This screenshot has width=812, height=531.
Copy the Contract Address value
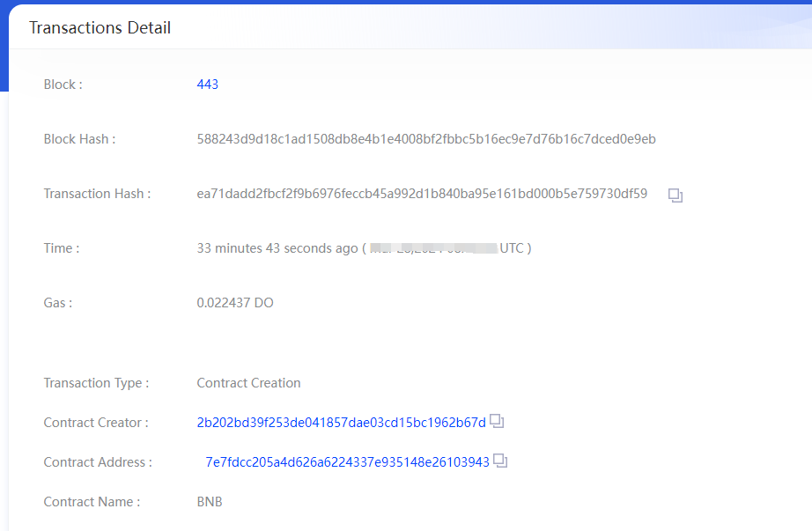[500, 461]
